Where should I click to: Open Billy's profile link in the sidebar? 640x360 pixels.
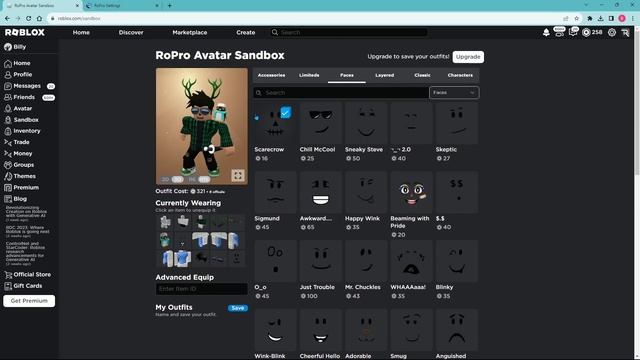15,47
